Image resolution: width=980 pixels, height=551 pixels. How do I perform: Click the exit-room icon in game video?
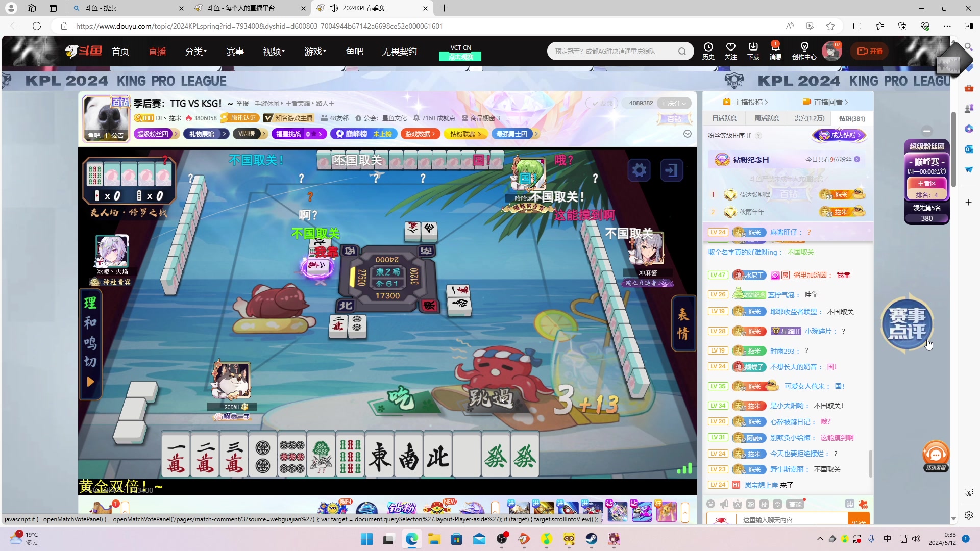coord(672,170)
